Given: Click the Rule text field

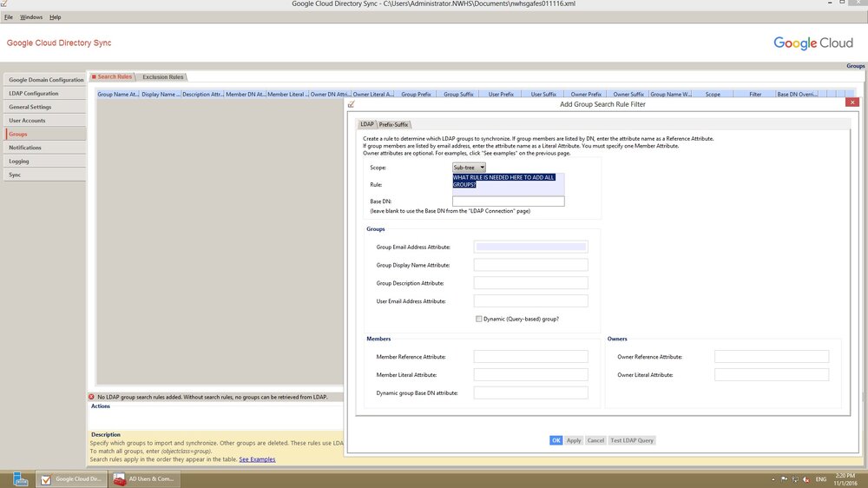Looking at the screenshot, I should (x=508, y=184).
